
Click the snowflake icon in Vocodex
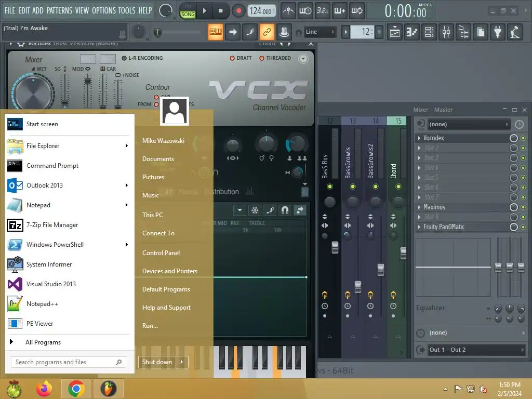tap(255, 210)
